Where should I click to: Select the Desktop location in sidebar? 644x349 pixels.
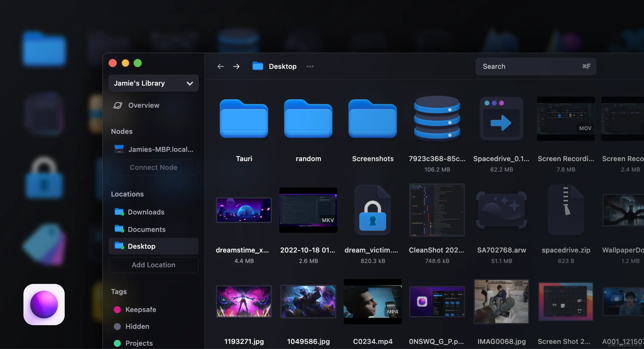[x=141, y=246]
